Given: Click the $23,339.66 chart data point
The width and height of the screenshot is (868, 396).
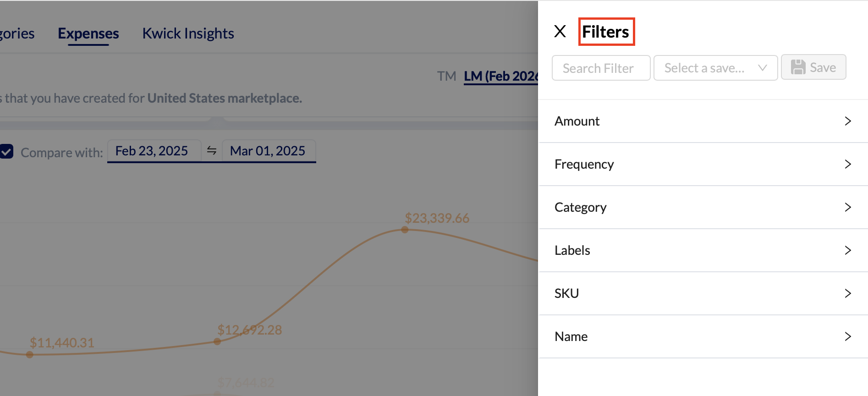Looking at the screenshot, I should (405, 230).
